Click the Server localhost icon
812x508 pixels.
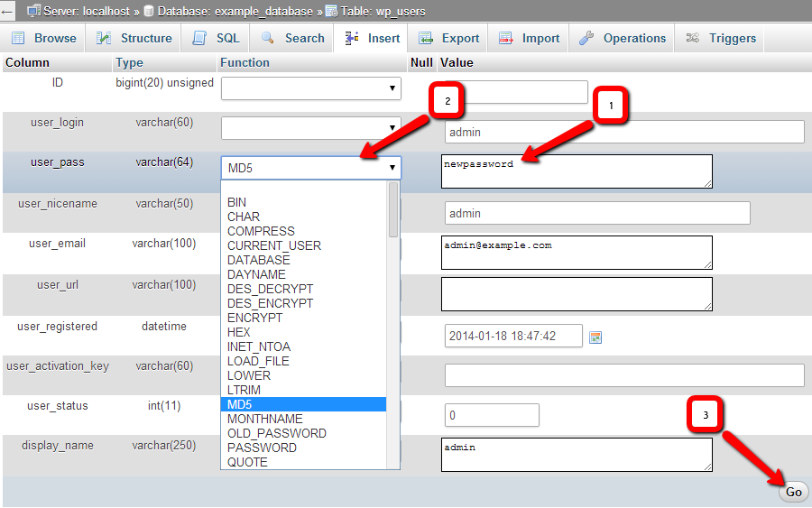tap(33, 12)
